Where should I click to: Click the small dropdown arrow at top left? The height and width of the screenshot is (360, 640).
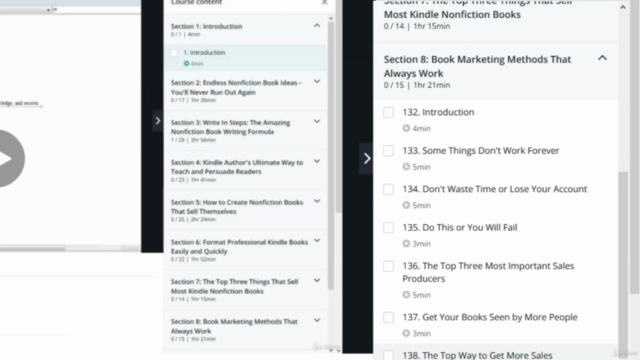tap(48, 10)
